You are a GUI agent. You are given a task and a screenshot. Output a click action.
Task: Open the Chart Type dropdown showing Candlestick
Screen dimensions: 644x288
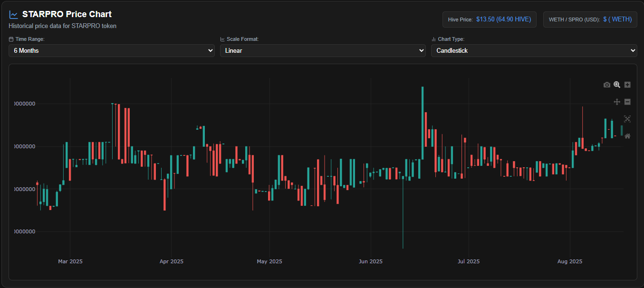point(534,50)
